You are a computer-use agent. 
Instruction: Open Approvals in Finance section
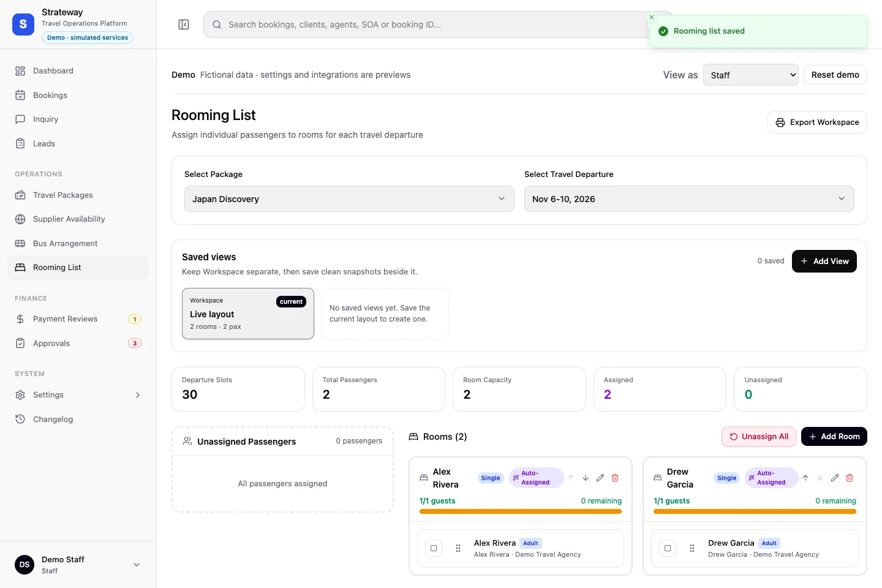tap(78, 343)
